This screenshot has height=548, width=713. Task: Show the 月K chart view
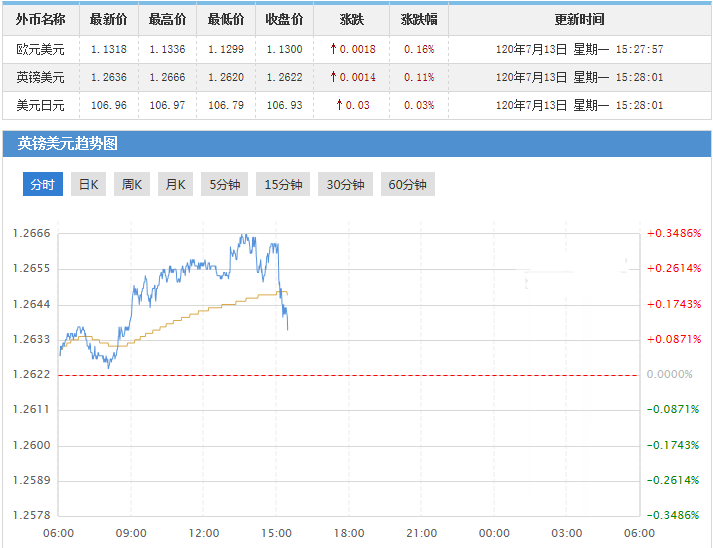coord(175,184)
